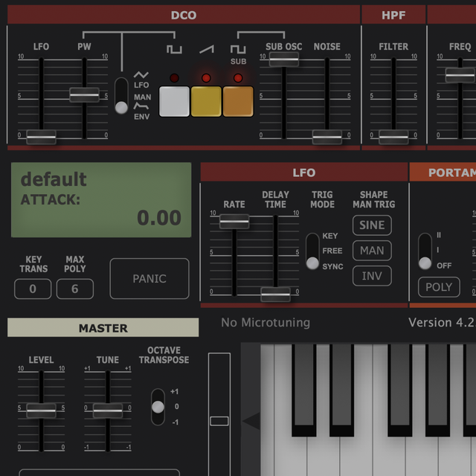Image resolution: width=476 pixels, height=476 pixels.
Task: Select the SINE LFO shape
Action: (372, 225)
